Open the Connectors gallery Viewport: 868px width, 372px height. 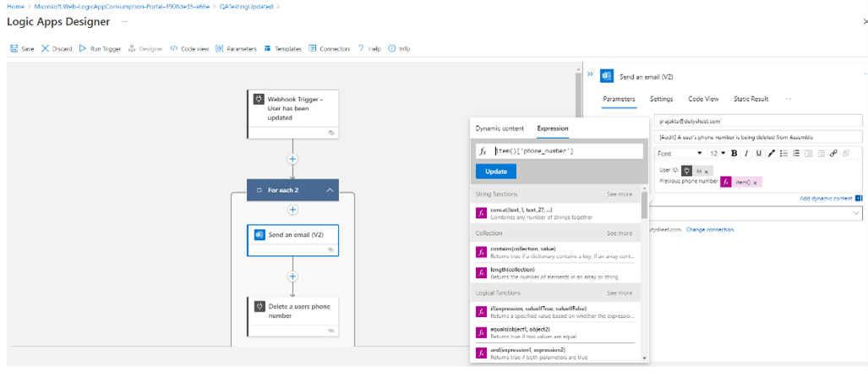pos(313,49)
